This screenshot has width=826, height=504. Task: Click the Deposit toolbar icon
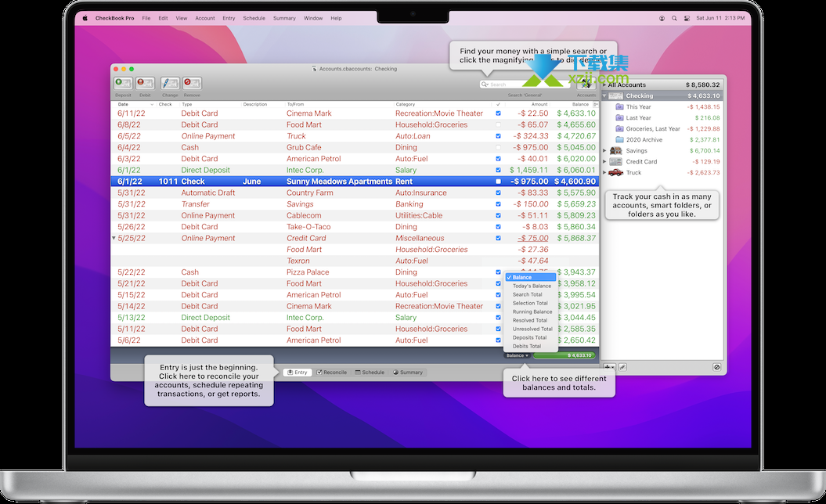click(123, 83)
